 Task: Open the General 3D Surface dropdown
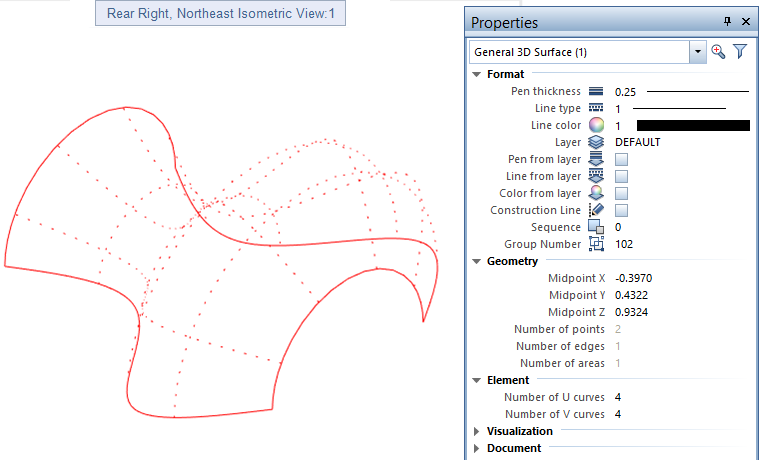pyautogui.click(x=696, y=52)
